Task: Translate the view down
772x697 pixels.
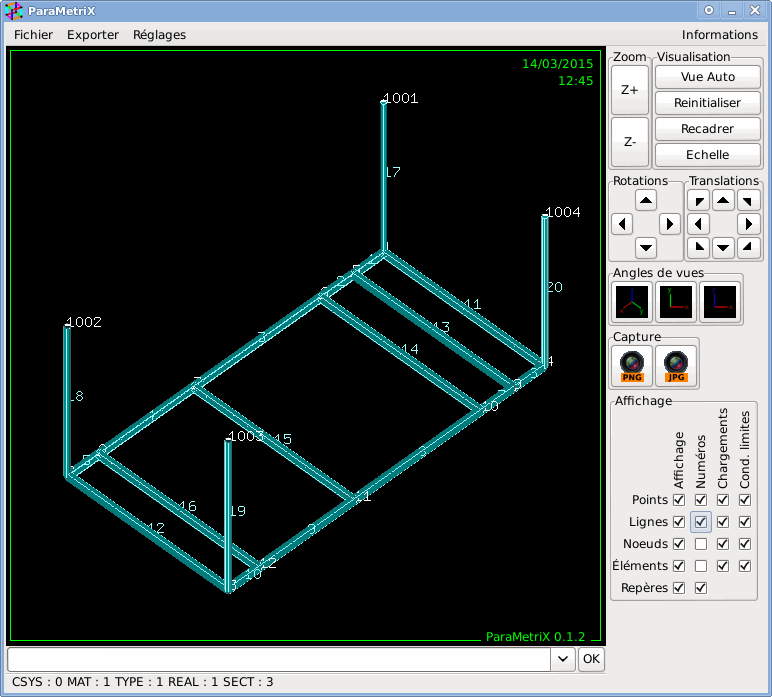Action: pyautogui.click(x=723, y=248)
